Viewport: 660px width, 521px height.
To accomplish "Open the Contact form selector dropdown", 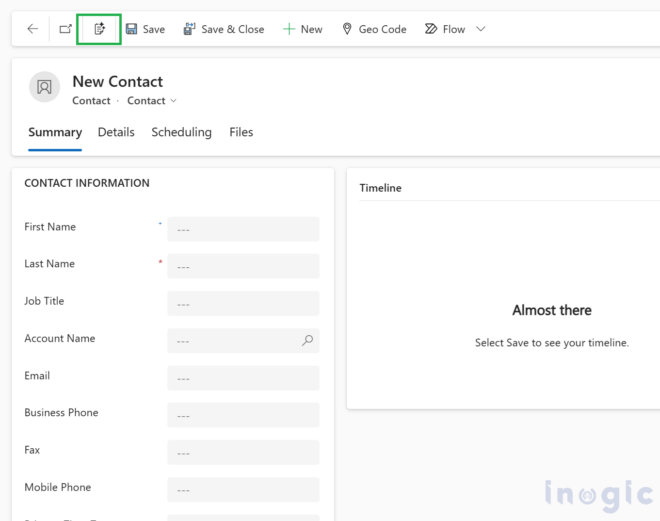I will coord(152,101).
